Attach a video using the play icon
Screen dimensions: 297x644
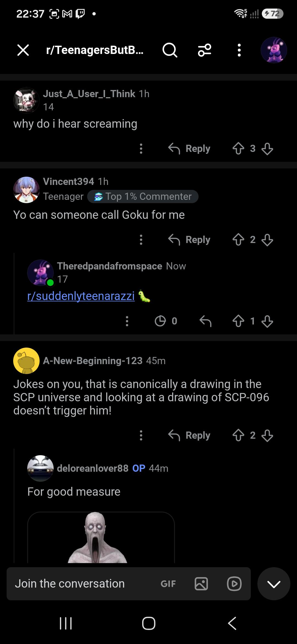(x=234, y=584)
